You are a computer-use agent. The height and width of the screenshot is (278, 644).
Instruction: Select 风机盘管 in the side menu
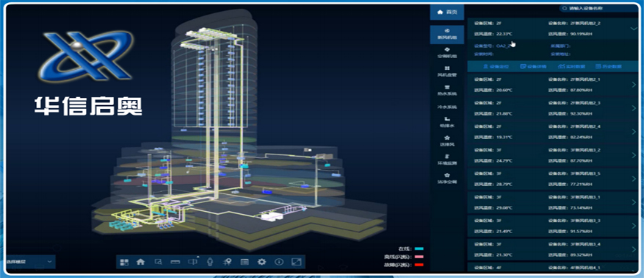point(447,71)
